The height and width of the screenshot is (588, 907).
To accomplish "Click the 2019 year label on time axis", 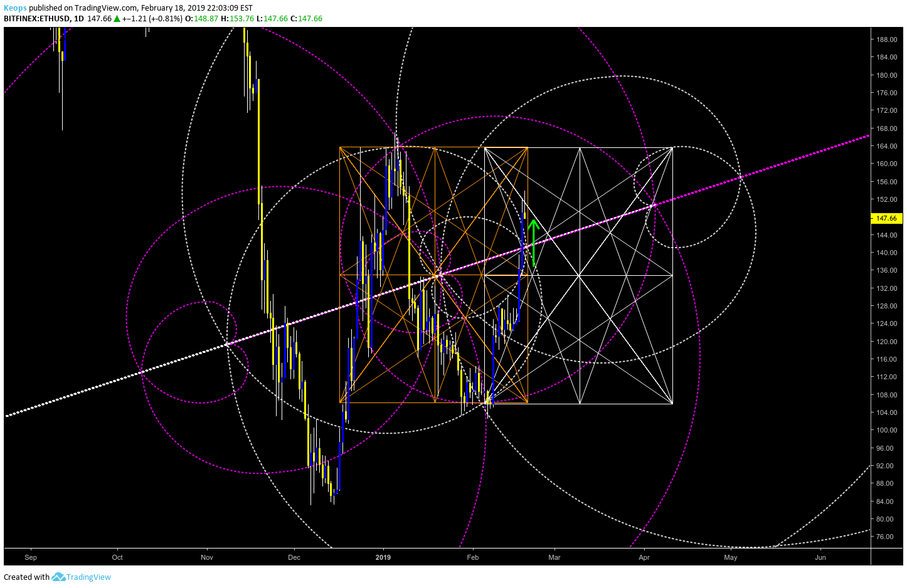I will coord(383,557).
